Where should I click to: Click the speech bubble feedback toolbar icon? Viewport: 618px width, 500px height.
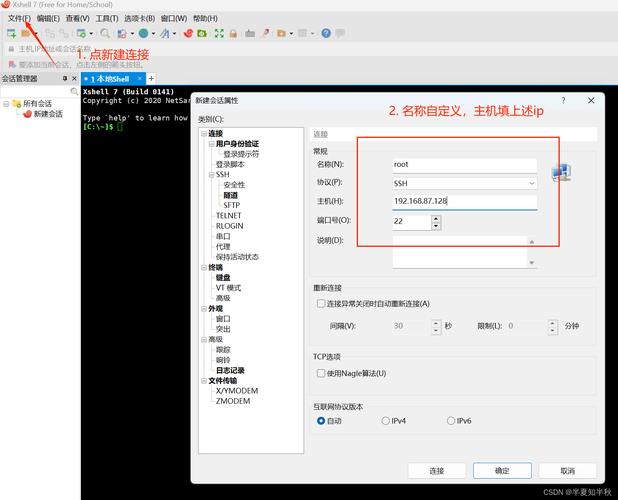(340, 33)
